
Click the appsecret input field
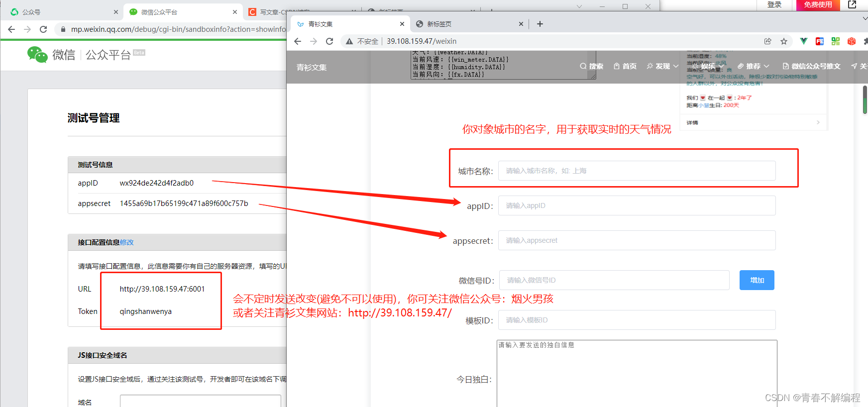(637, 240)
